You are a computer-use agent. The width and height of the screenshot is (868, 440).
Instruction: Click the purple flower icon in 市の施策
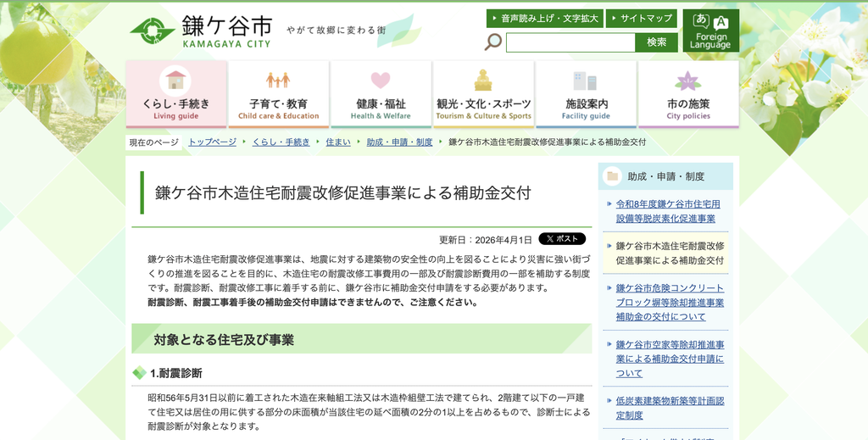pos(688,81)
